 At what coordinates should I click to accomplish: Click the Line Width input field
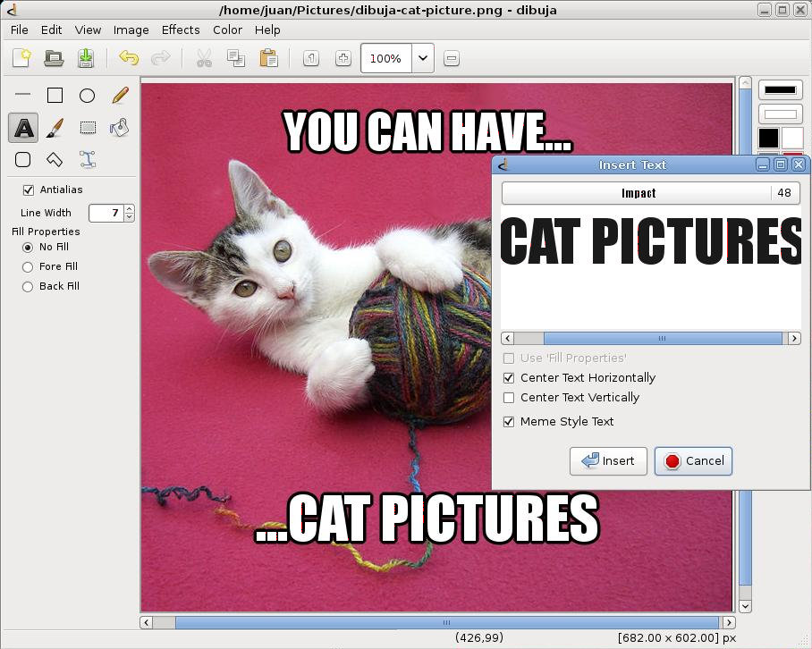106,213
